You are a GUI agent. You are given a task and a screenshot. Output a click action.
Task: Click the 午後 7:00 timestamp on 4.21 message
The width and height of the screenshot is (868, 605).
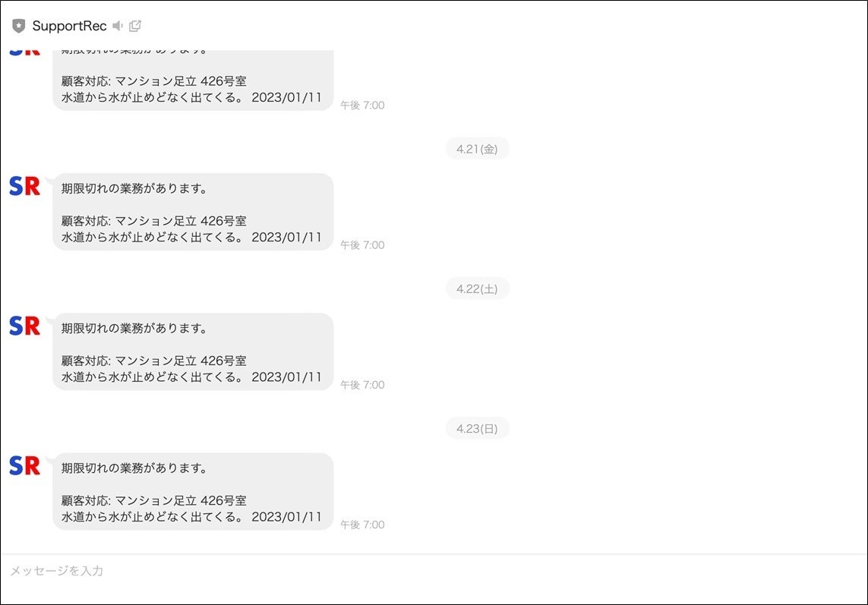pyautogui.click(x=362, y=244)
